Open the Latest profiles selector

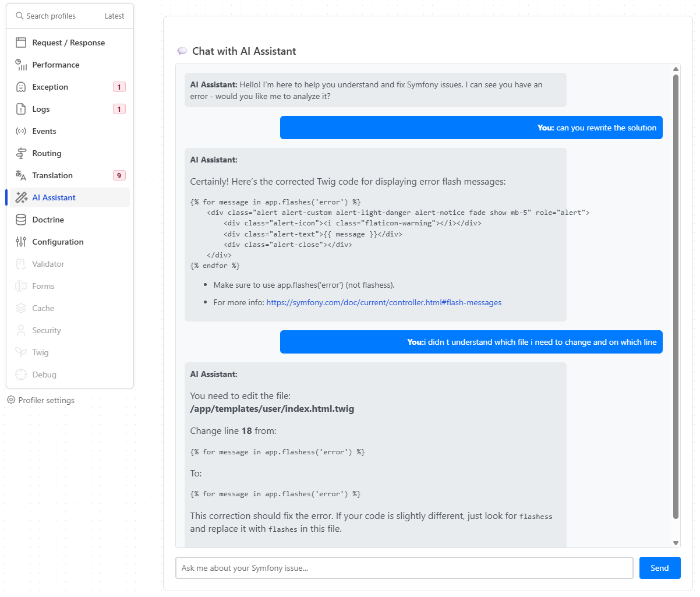click(x=114, y=16)
